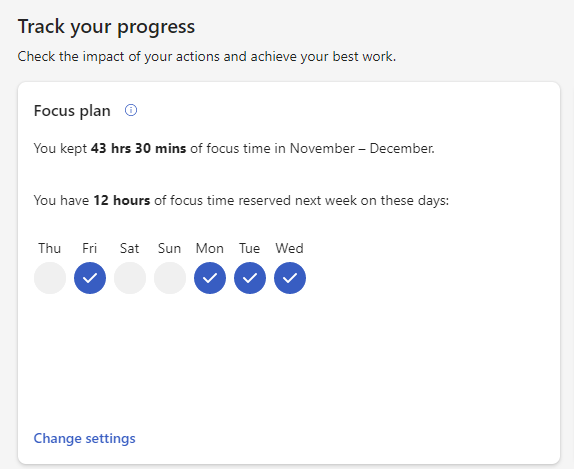The height and width of the screenshot is (469, 574).
Task: Click the Sat day label
Action: point(130,248)
